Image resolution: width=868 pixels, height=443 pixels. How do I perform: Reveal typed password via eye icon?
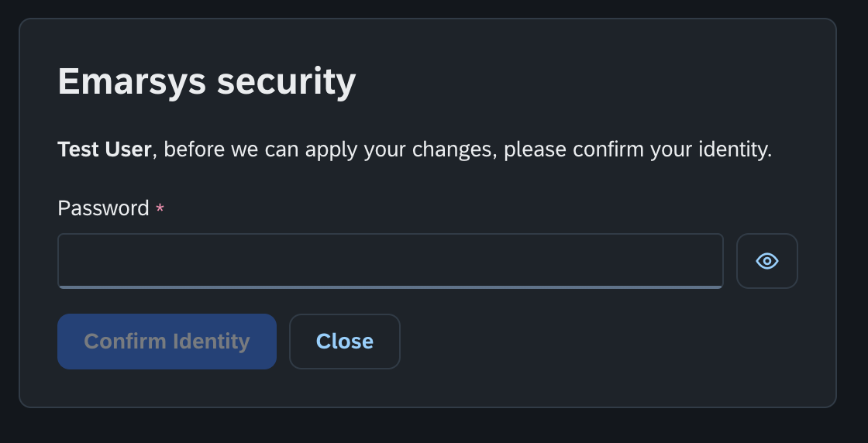click(766, 261)
